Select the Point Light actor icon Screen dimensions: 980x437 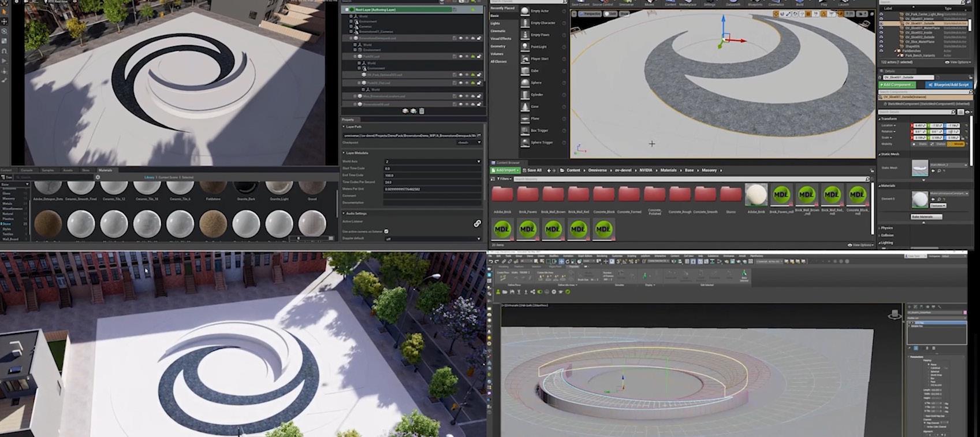coord(525,47)
